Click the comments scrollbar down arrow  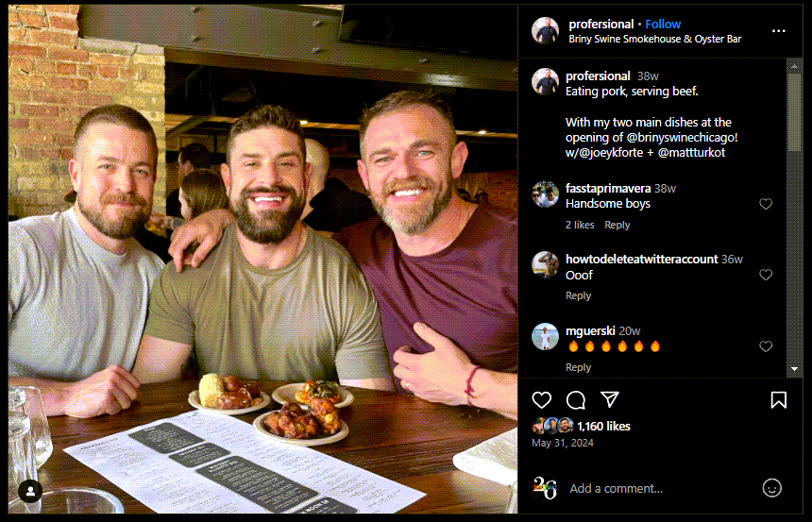tap(794, 369)
